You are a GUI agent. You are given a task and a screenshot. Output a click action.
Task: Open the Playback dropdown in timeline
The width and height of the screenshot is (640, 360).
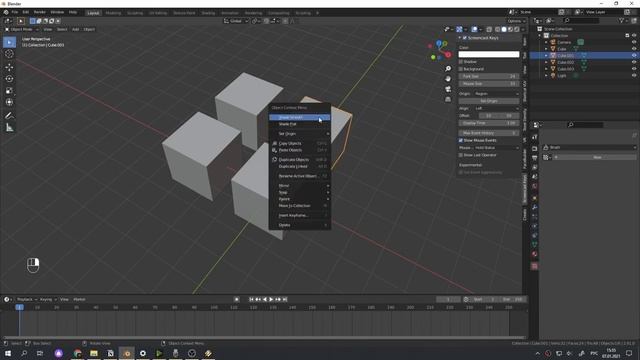tap(27, 300)
